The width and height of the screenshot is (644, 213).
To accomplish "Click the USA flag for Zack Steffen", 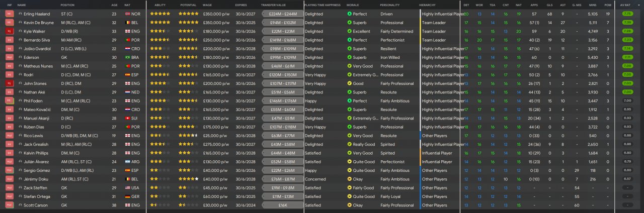I will 127,187.
